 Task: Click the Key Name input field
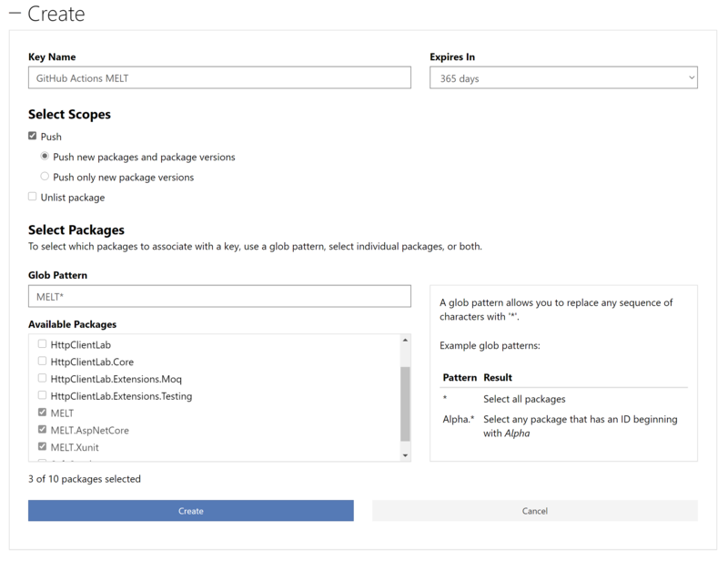(219, 78)
